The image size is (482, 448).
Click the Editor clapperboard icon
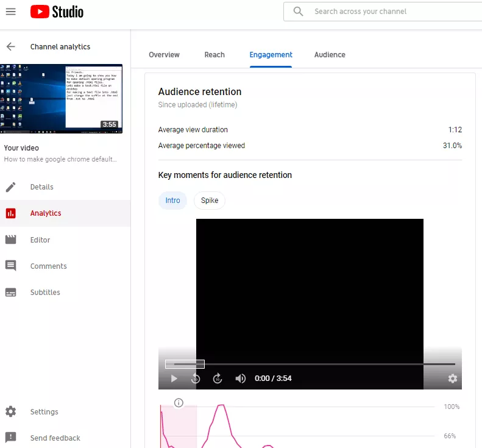point(11,240)
